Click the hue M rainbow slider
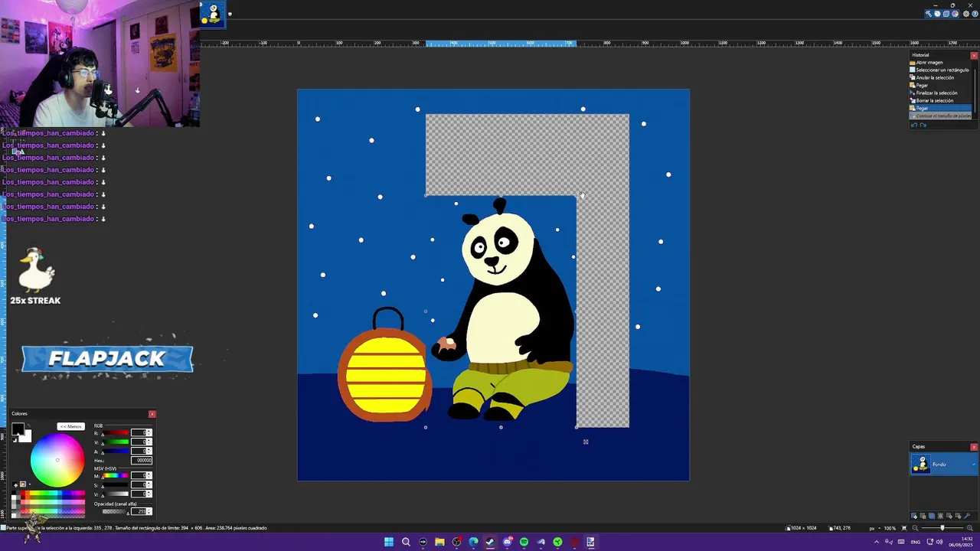The height and width of the screenshot is (551, 980). tap(116, 476)
